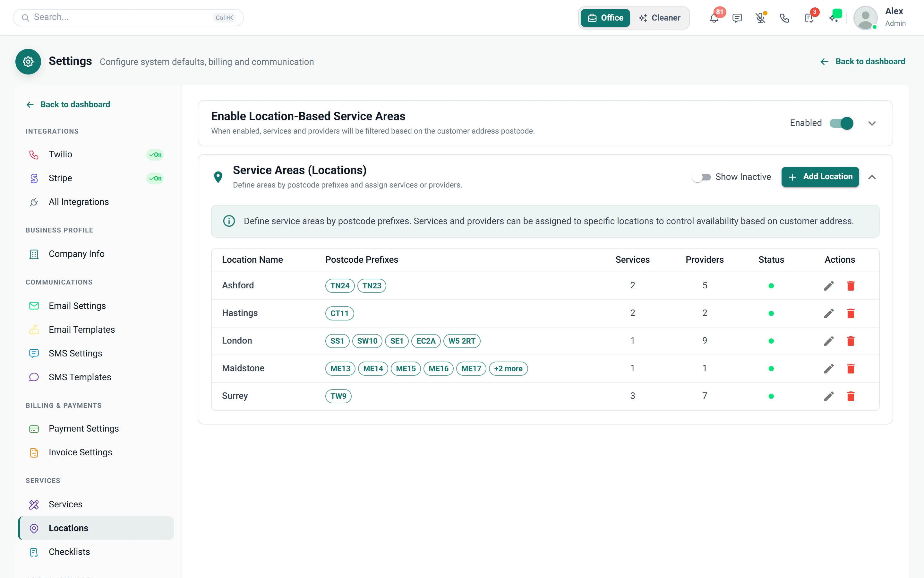
Task: Select the Locations sidebar item
Action: [96, 528]
